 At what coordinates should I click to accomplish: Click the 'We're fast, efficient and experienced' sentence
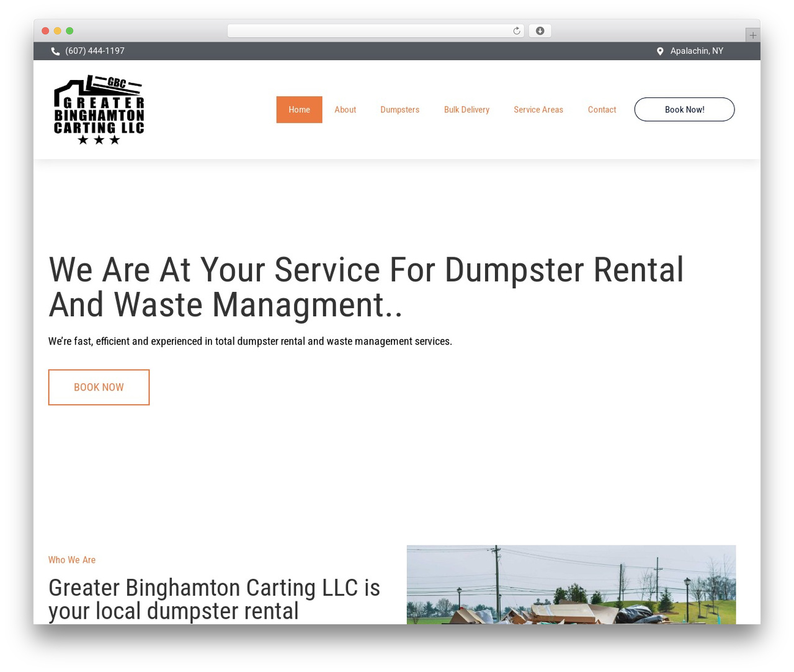point(250,341)
